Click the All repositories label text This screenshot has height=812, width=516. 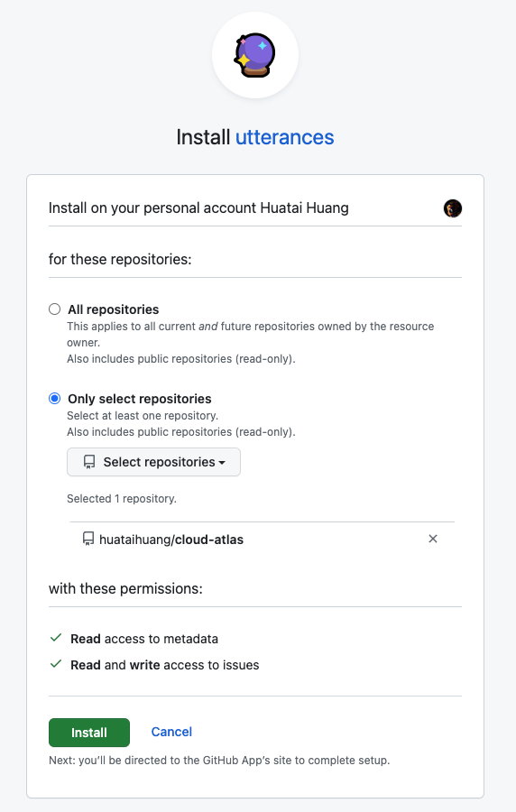(x=114, y=309)
